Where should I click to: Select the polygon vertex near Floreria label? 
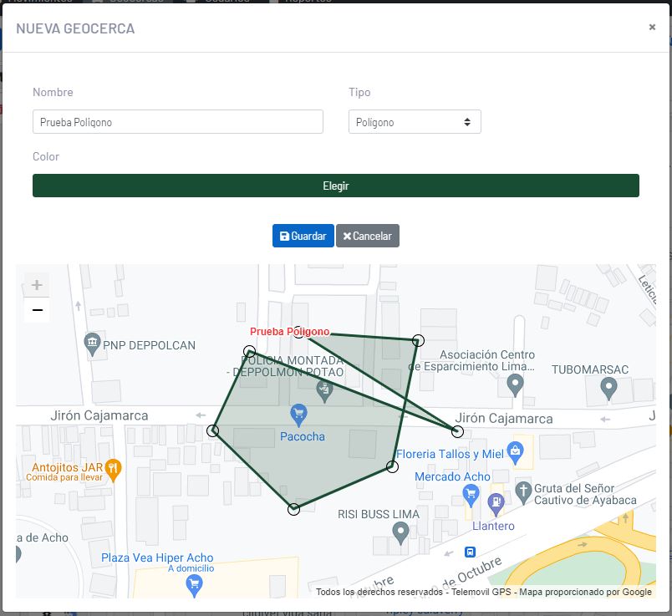(392, 466)
